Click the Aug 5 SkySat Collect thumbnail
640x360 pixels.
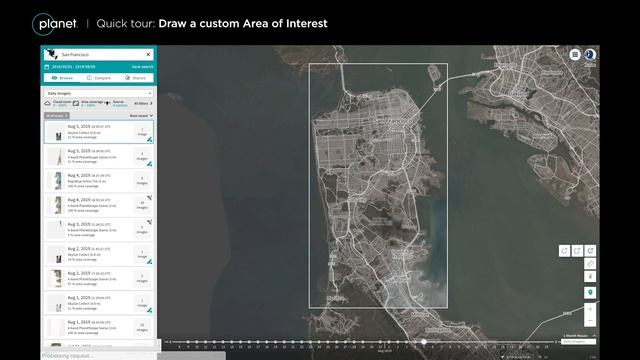point(56,132)
